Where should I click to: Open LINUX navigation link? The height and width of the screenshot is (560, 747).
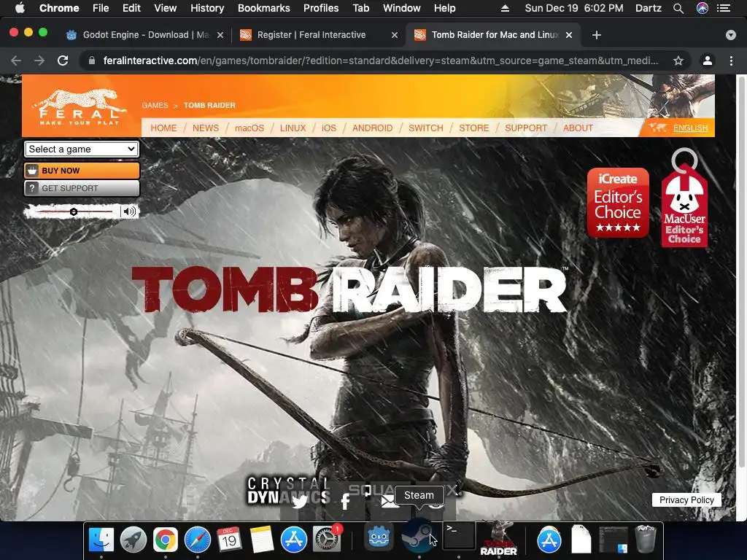click(x=293, y=128)
